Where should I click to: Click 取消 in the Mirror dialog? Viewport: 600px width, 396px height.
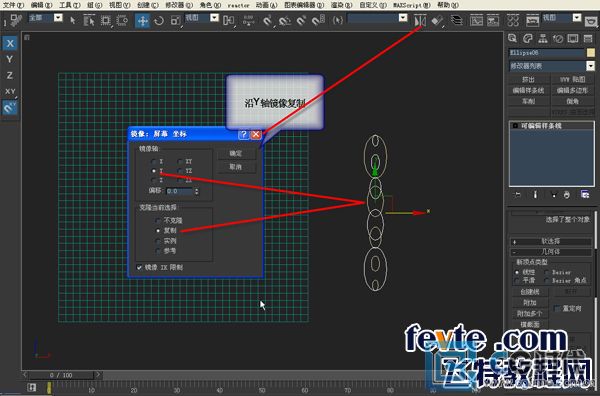[x=236, y=167]
